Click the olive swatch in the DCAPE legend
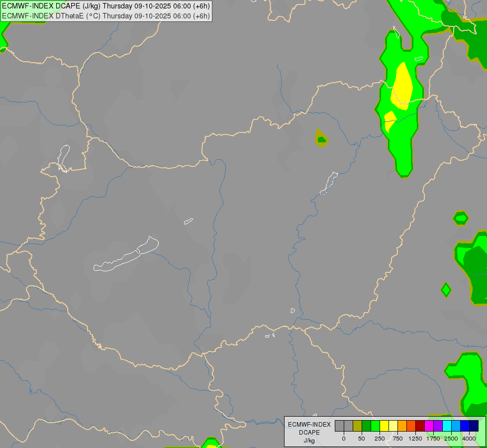 click(x=358, y=426)
